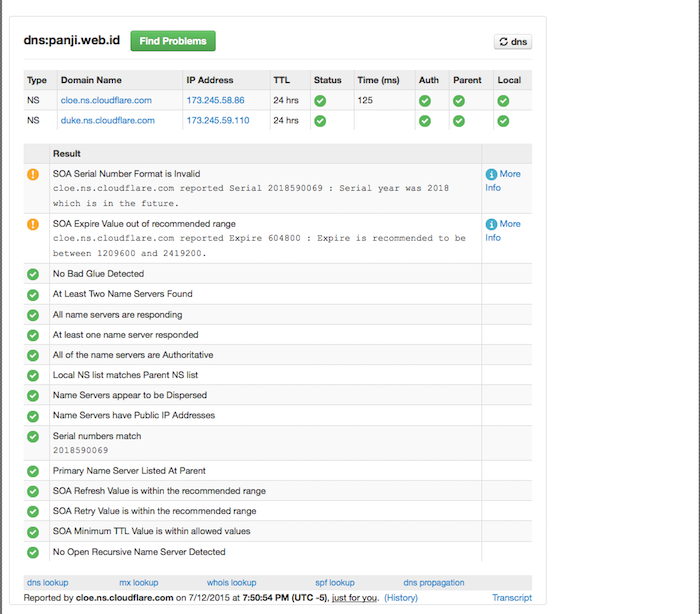Click Parent check icon in cloe row
Viewport: 700px width, 614px height.
tap(459, 101)
